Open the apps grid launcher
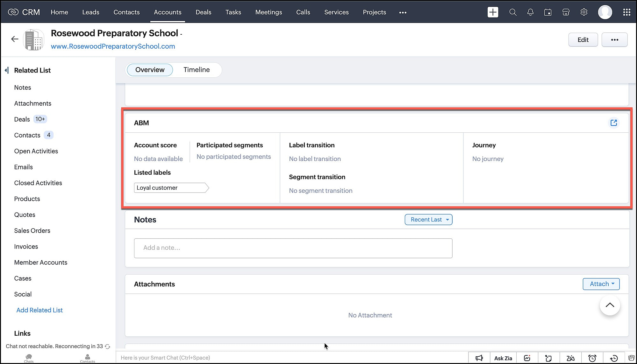 [x=626, y=12]
